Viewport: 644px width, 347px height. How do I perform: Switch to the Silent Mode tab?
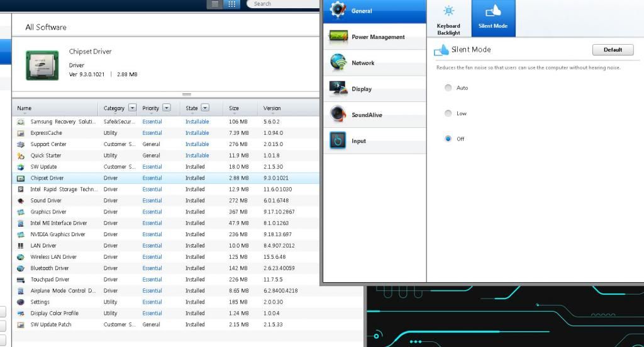pos(493,18)
